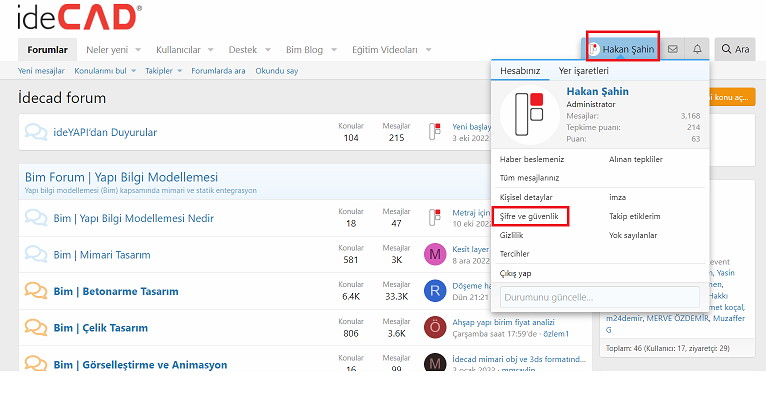The image size is (766, 402).
Task: Open the envelope messages icon
Action: pos(673,49)
